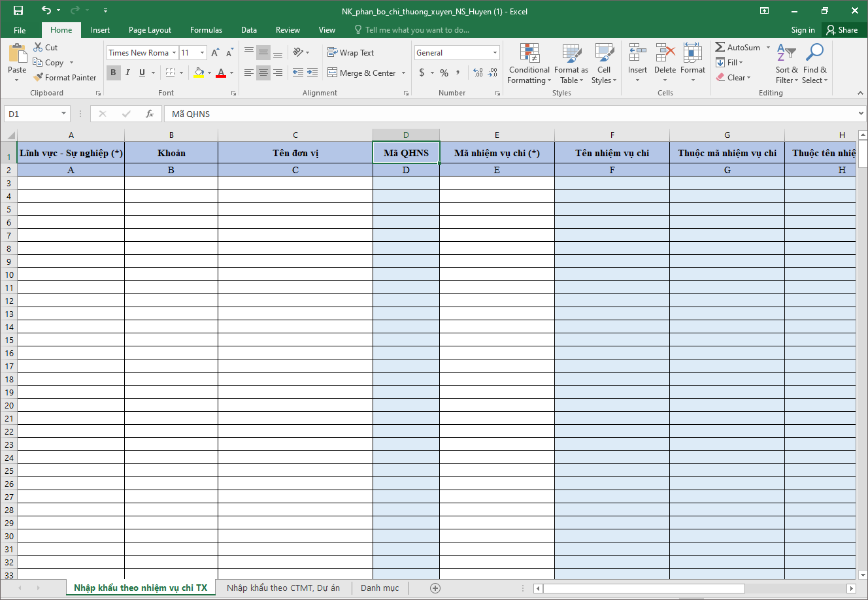Switch to the Danh mục sheet tab
Screen dimensions: 868x600
(379, 588)
